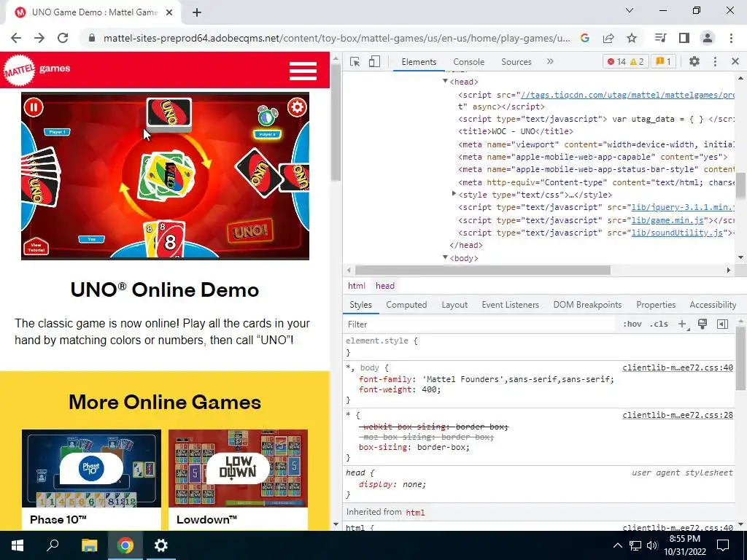This screenshot has width=747, height=560.
Task: Collapse the head element node
Action: (446, 82)
